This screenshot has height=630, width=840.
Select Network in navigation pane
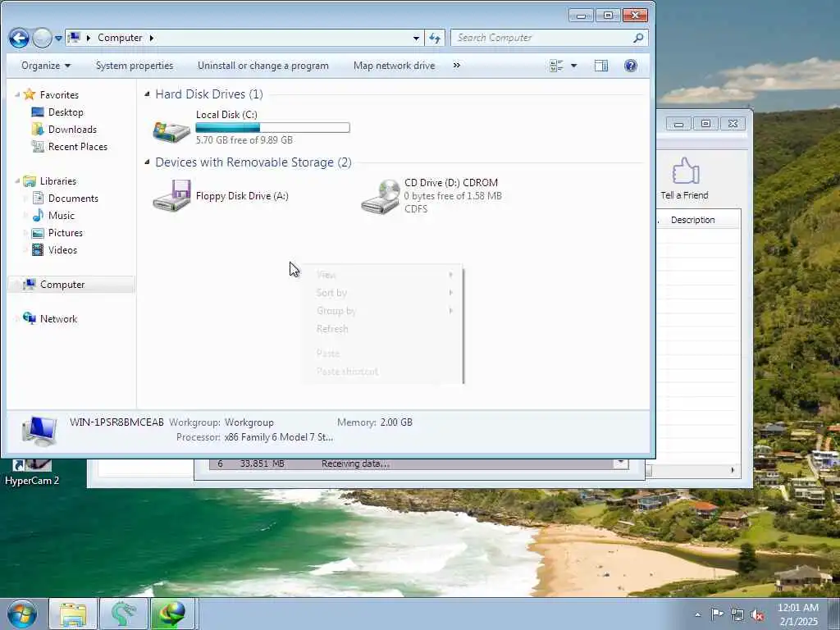(x=58, y=319)
